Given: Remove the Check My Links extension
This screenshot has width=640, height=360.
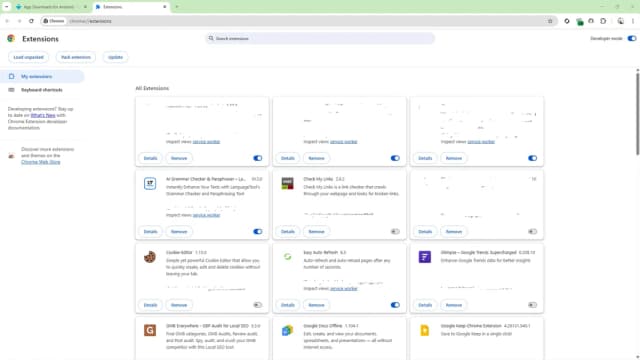Looking at the screenshot, I should (x=316, y=231).
